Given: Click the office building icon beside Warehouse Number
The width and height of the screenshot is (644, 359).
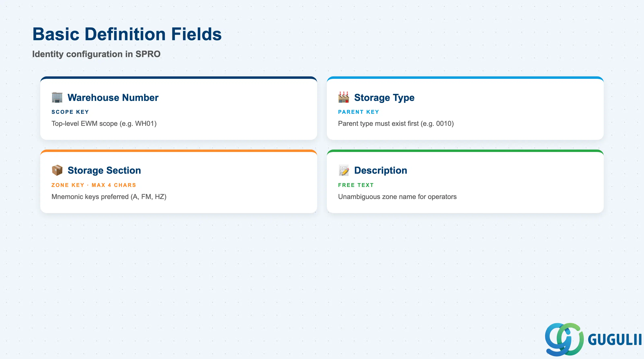Looking at the screenshot, I should click(57, 97).
